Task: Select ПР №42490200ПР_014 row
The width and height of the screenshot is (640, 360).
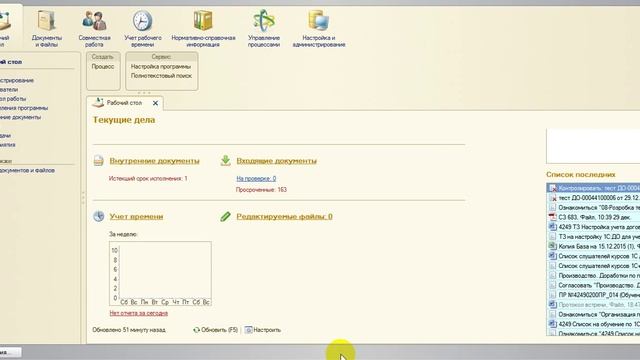Action: coord(593,295)
